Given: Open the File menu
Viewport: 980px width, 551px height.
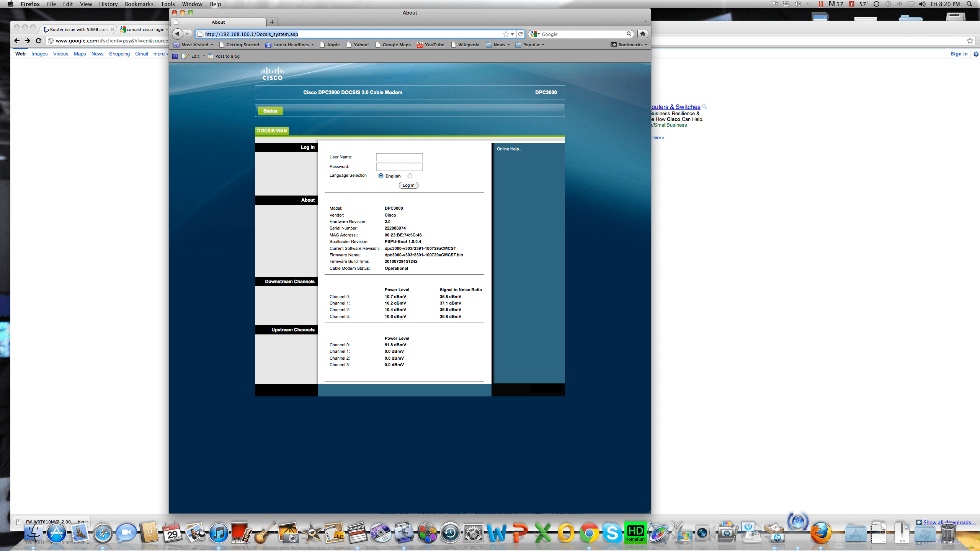Looking at the screenshot, I should (51, 4).
